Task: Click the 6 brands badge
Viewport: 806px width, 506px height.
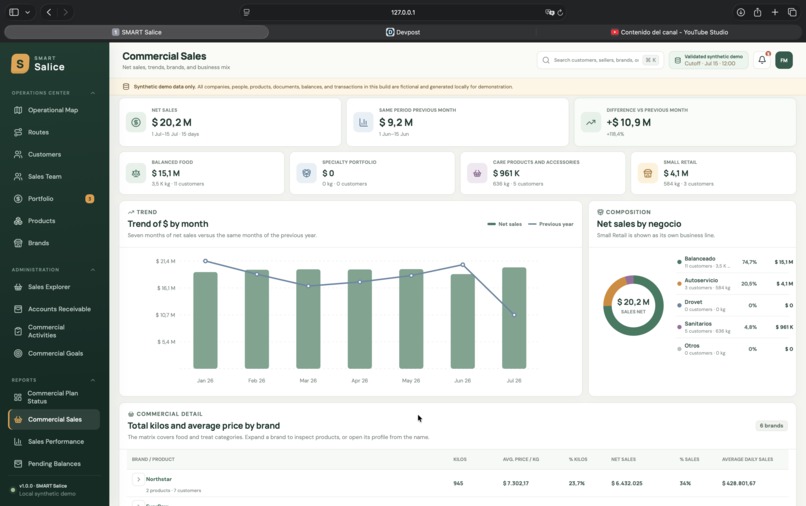Action: tap(771, 426)
